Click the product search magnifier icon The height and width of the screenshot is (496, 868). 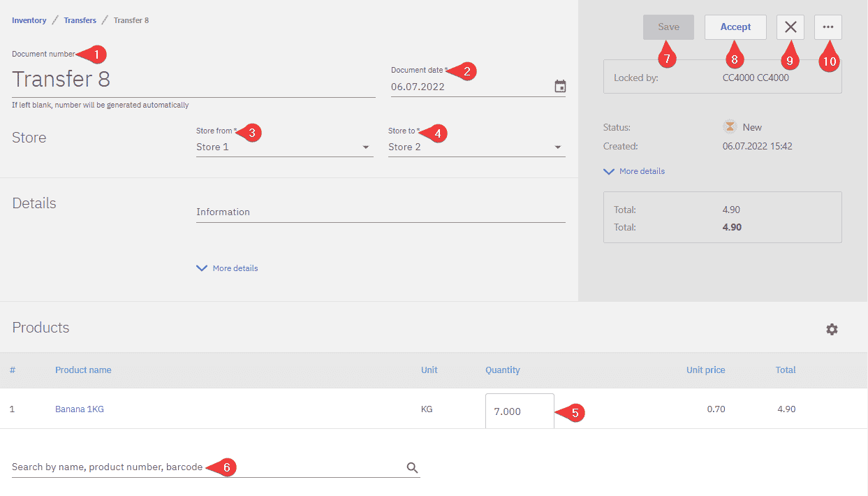coord(412,467)
